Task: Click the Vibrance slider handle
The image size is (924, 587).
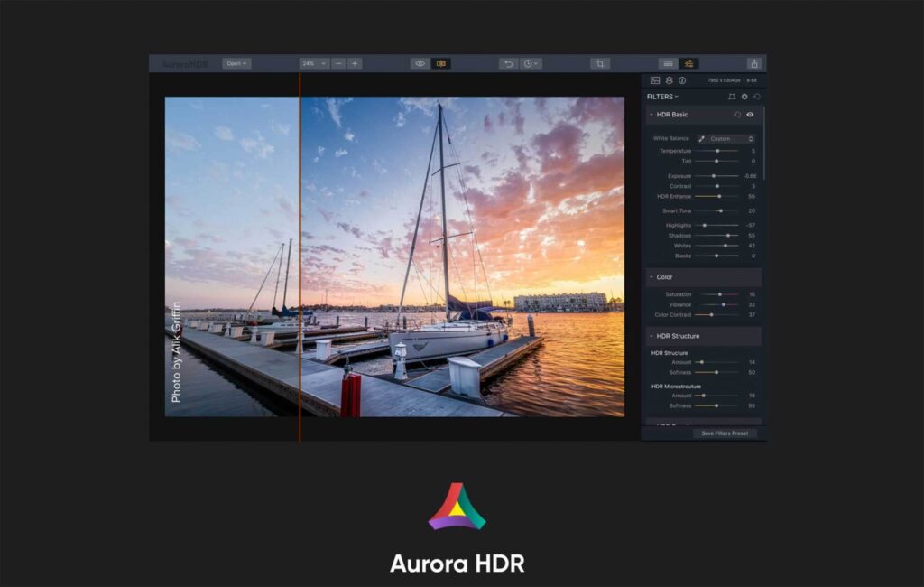Action: 724,305
